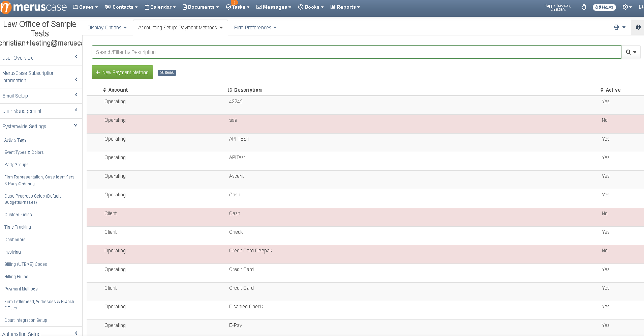The height and width of the screenshot is (336, 644).
Task: Click the 20 items badge
Action: point(167,73)
